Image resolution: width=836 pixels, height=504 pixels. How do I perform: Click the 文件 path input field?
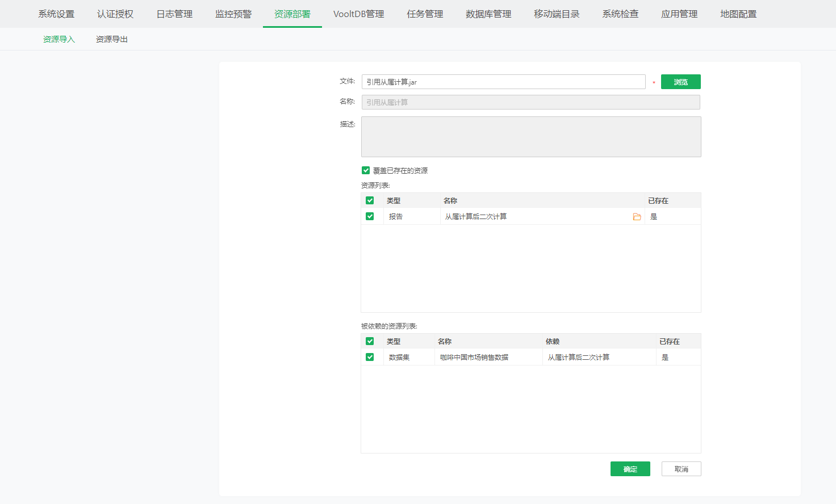click(x=503, y=82)
